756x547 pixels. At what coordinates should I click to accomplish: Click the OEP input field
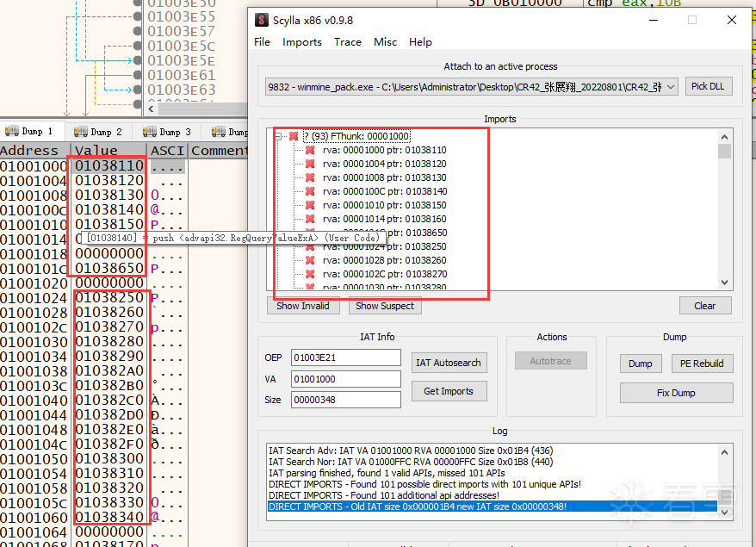345,357
